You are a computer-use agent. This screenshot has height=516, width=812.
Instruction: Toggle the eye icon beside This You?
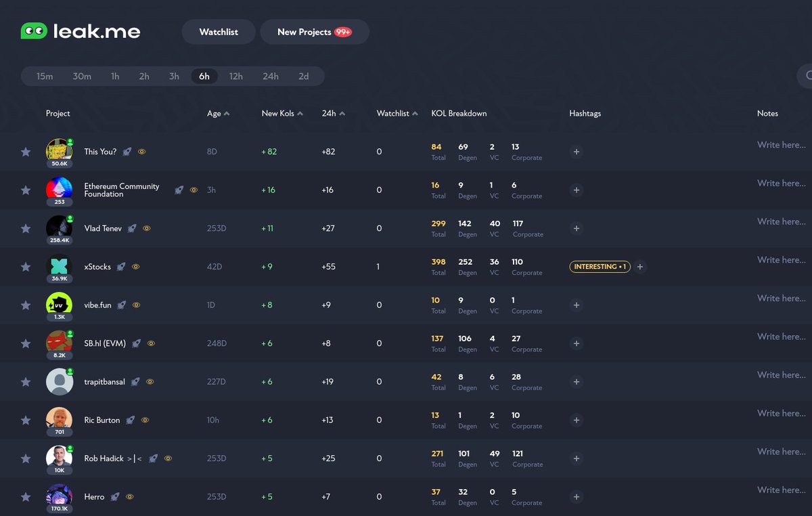[x=141, y=152]
